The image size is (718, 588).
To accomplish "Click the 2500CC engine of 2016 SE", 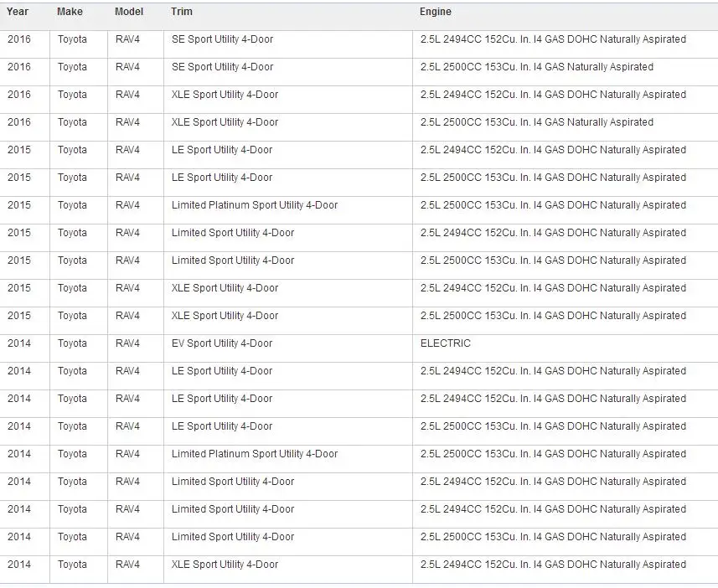I will [537, 66].
